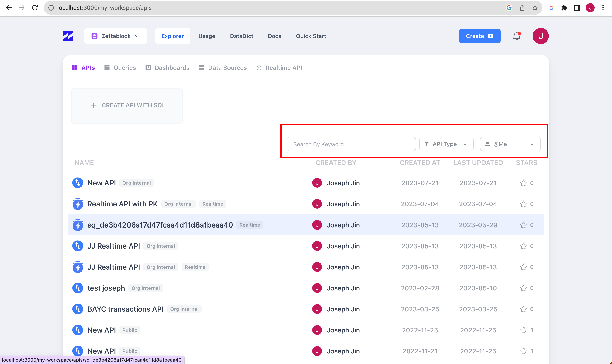This screenshot has width=612, height=364.
Task: Toggle star on test joseph API
Action: pyautogui.click(x=523, y=288)
